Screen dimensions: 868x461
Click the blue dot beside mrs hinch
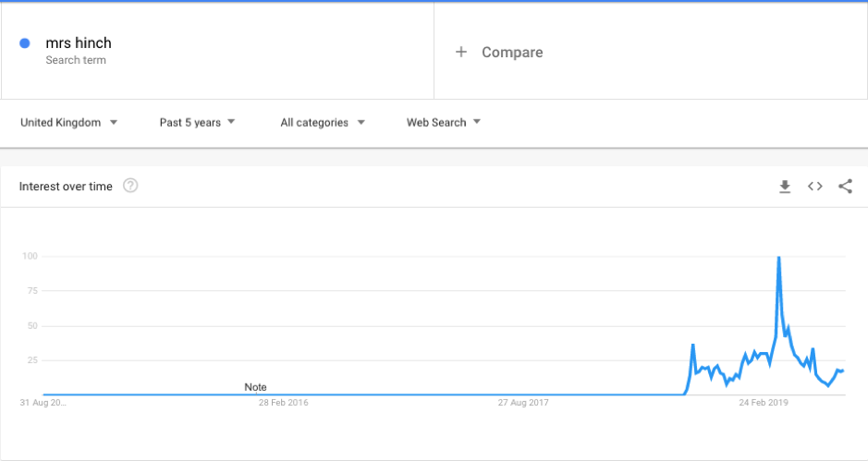(25, 43)
